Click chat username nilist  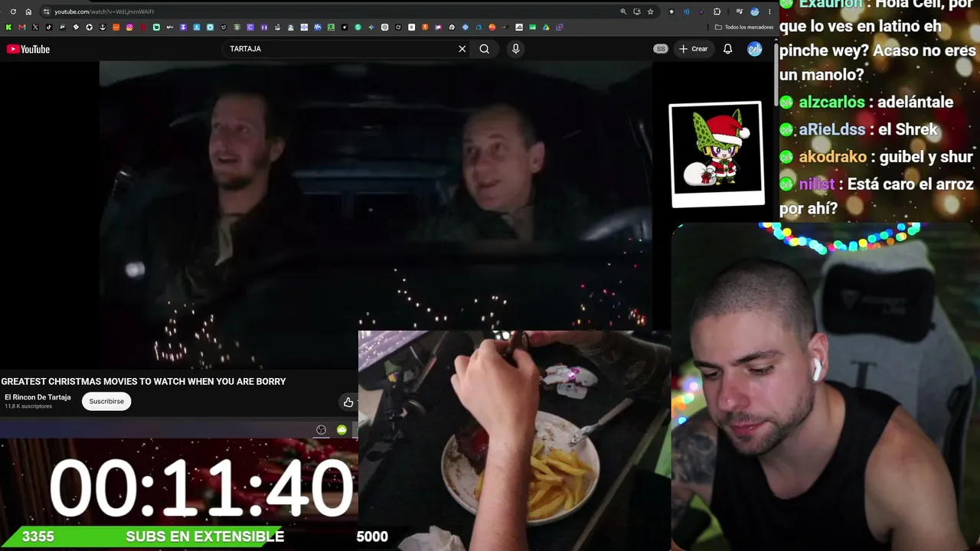click(817, 184)
